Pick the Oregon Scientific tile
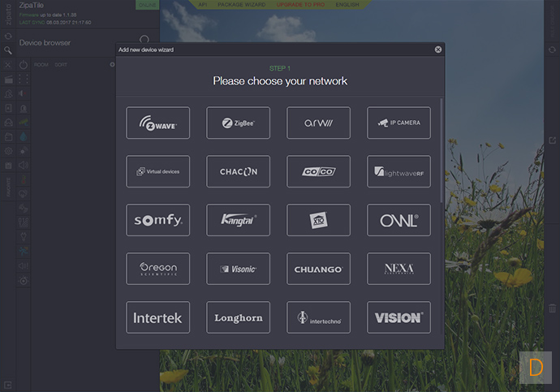The width and height of the screenshot is (560, 392). click(x=158, y=269)
